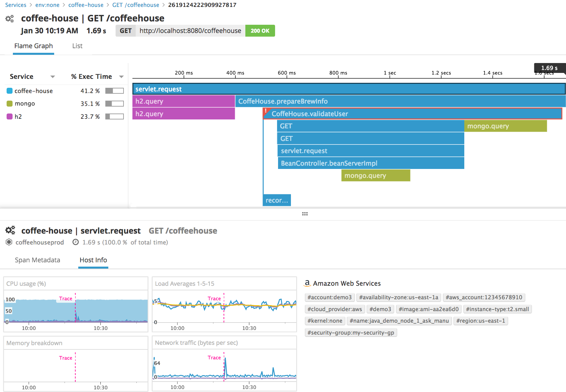
Task: Open the % Exec Time sort dropdown
Action: tap(122, 77)
